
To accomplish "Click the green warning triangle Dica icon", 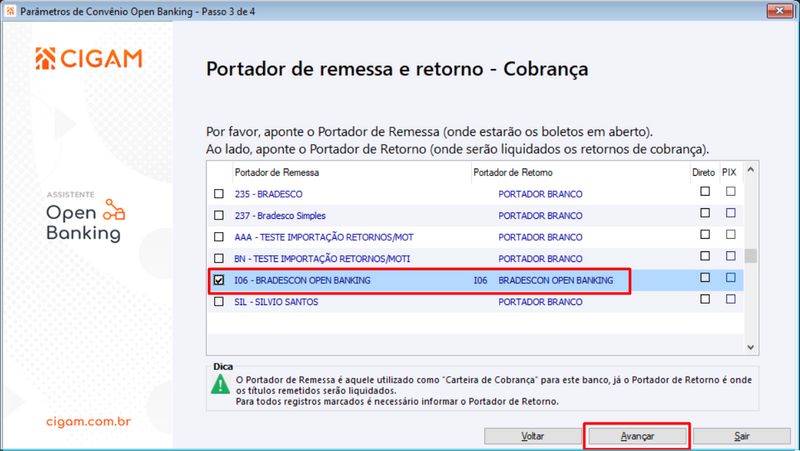I will [220, 384].
